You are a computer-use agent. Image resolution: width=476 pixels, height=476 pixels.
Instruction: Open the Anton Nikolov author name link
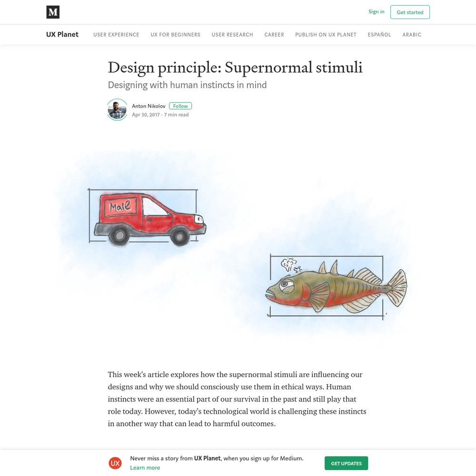click(x=149, y=106)
